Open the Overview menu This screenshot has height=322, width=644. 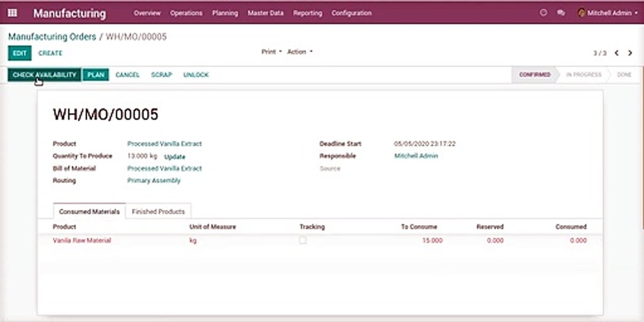pyautogui.click(x=147, y=13)
